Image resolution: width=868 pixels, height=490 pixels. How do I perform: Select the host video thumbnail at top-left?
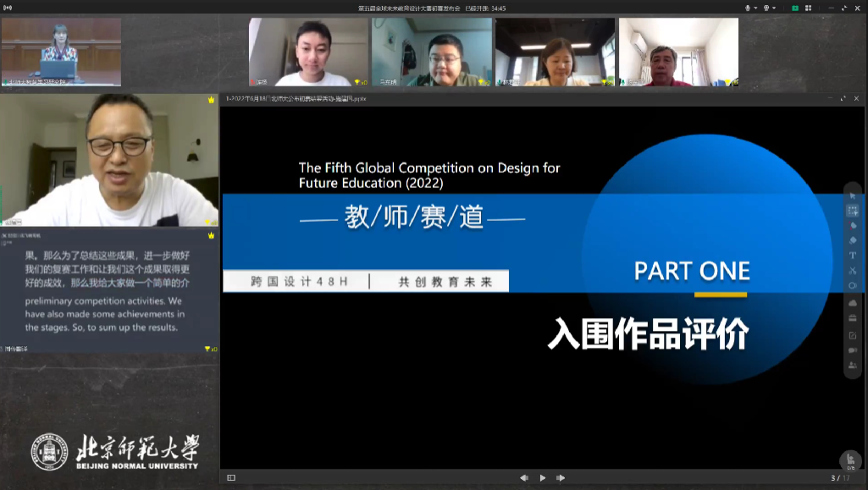pyautogui.click(x=61, y=52)
